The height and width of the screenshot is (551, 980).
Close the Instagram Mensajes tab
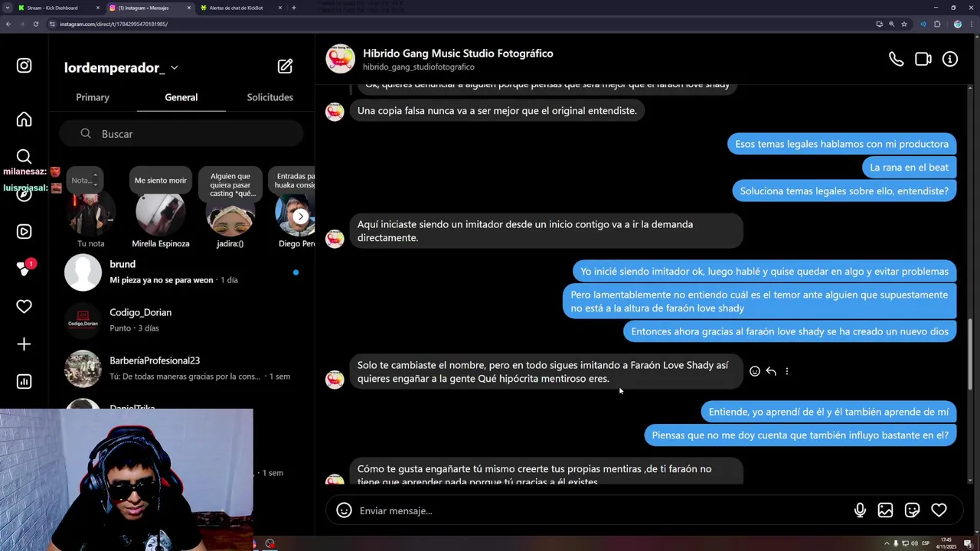[188, 8]
